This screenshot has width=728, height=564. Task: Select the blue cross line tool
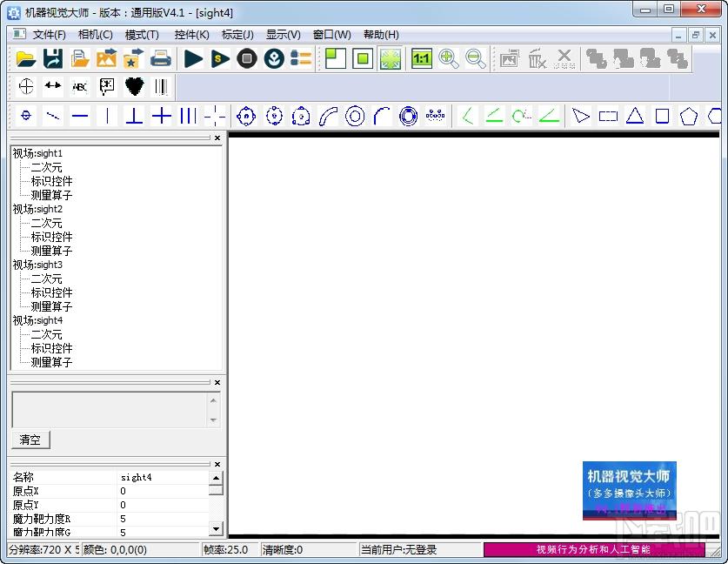161,116
